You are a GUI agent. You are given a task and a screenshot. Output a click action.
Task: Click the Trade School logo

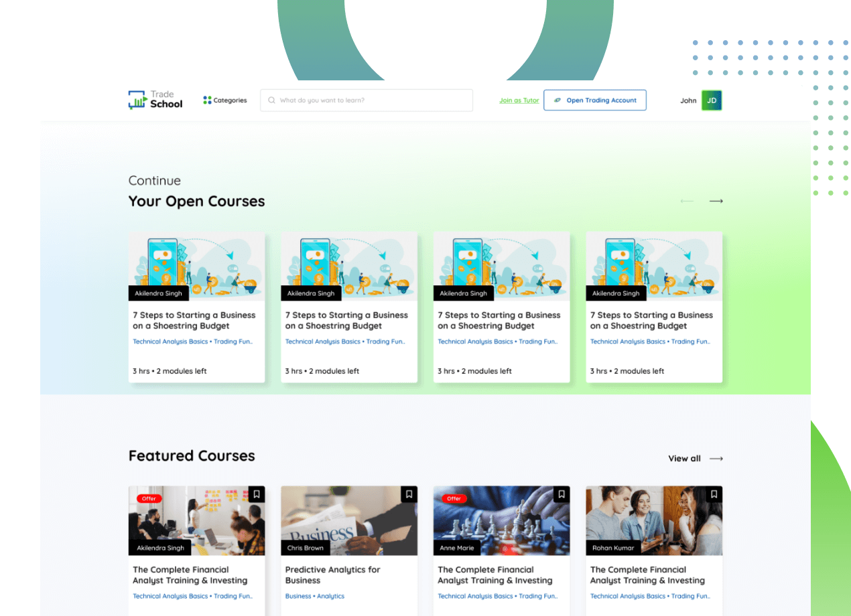[155, 100]
